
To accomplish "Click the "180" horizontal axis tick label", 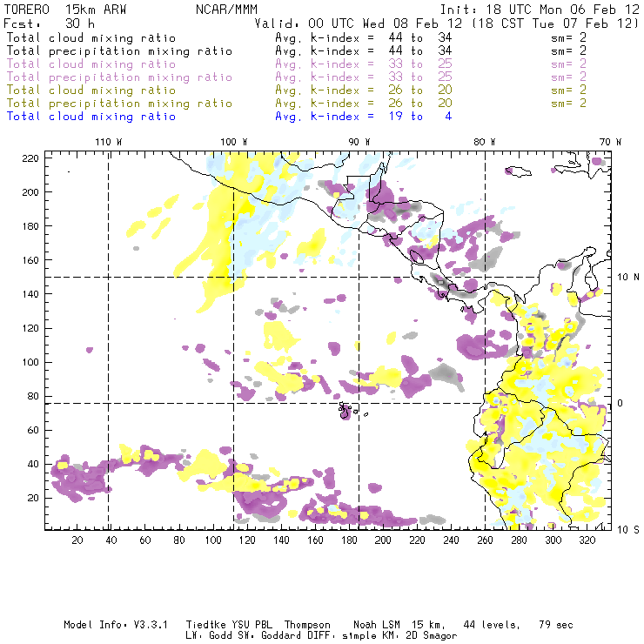I will click(x=349, y=540).
